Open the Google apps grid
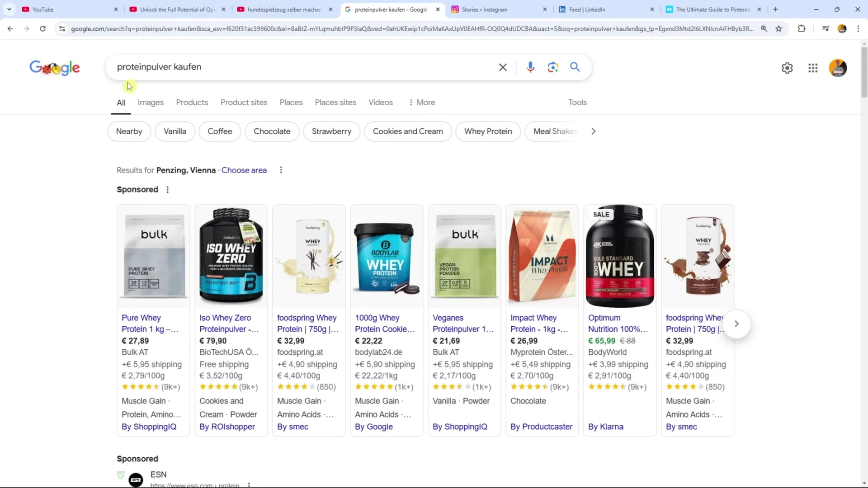This screenshot has width=868, height=488. click(x=813, y=68)
